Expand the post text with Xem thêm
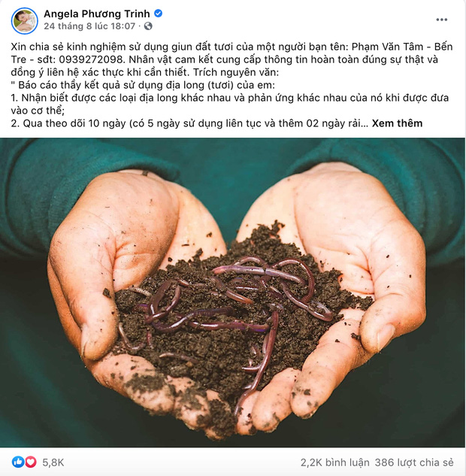Viewport: 466px width, 476px height. [x=397, y=123]
